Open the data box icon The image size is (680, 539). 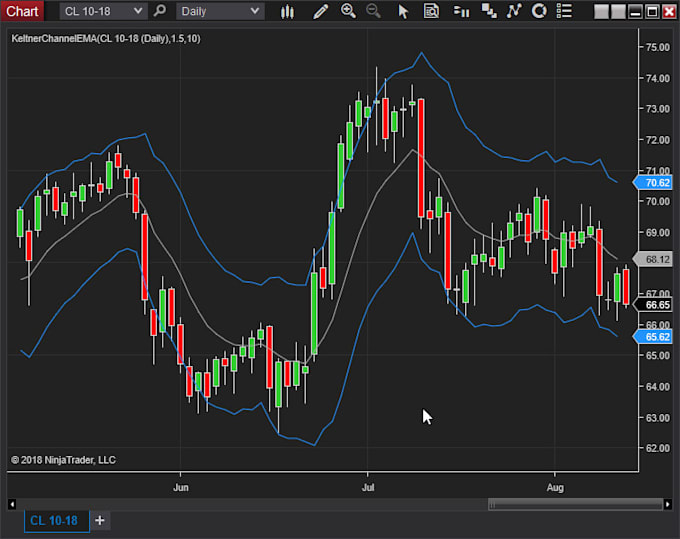coord(431,11)
